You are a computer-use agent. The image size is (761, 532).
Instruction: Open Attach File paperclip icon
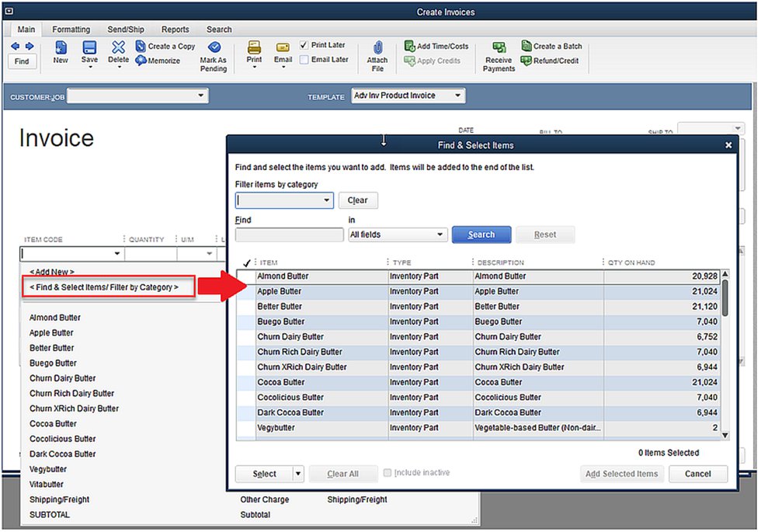click(x=377, y=49)
